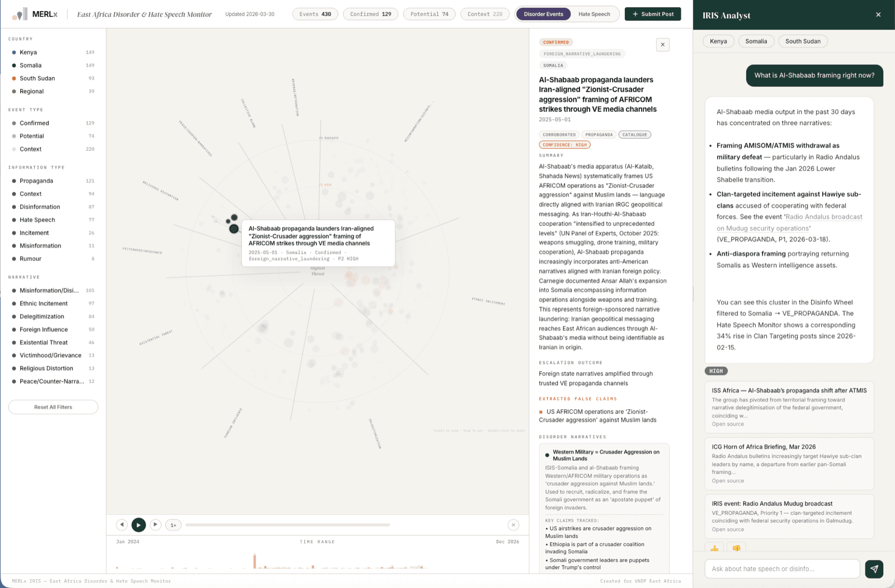Select the Confirmed 129 pill
Viewport: 895px width, 588px height.
coord(370,14)
